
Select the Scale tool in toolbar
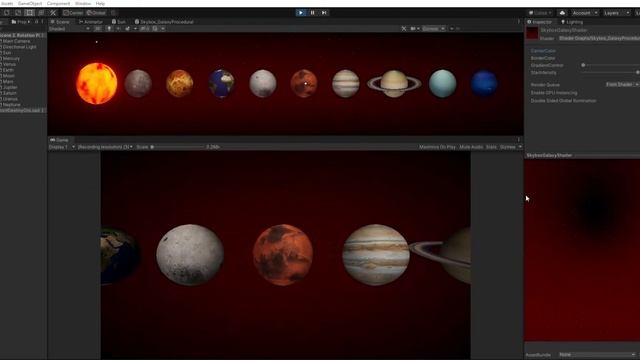pos(18,13)
